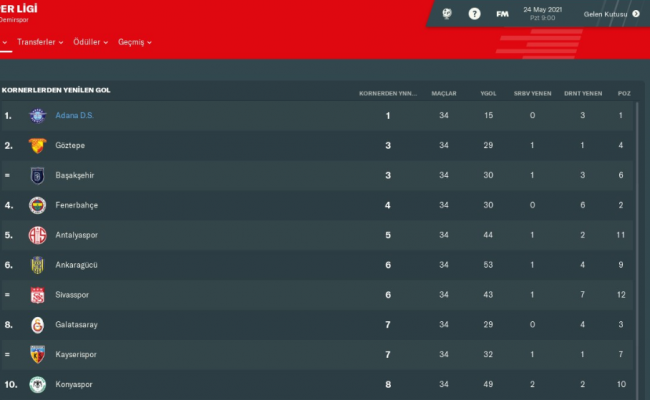This screenshot has height=400, width=650.
Task: Sort by the YGOL column header
Action: coord(488,92)
